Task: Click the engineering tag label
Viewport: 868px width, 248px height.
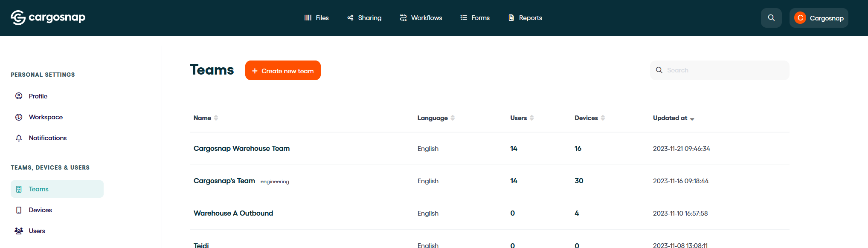Action: point(275,182)
